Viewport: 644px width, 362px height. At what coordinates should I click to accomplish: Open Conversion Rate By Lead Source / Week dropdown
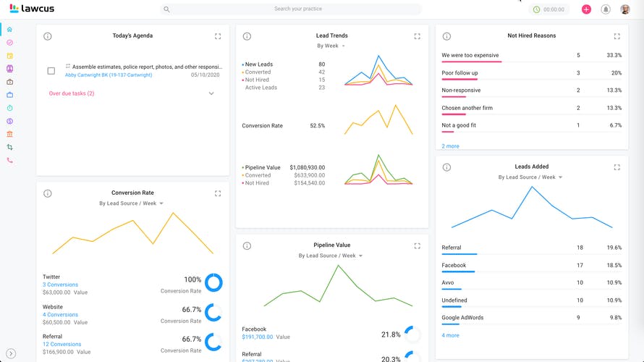tap(132, 203)
